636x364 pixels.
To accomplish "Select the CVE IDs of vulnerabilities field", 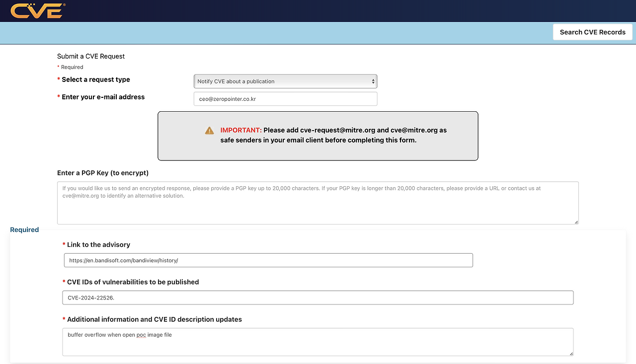I will coord(318,297).
